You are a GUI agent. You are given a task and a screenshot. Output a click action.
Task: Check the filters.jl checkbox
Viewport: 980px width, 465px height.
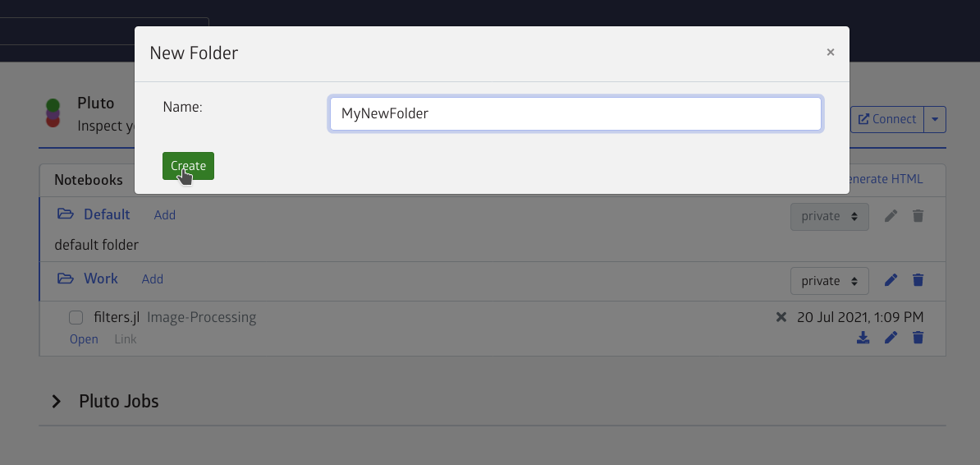[x=76, y=318]
